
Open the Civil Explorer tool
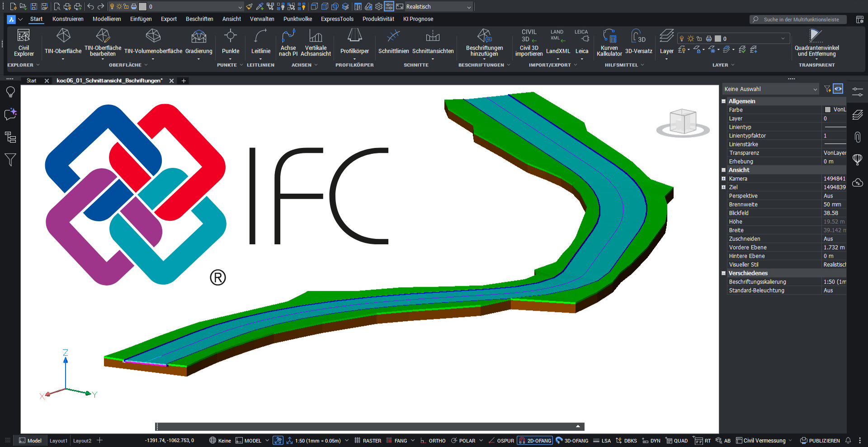click(24, 43)
